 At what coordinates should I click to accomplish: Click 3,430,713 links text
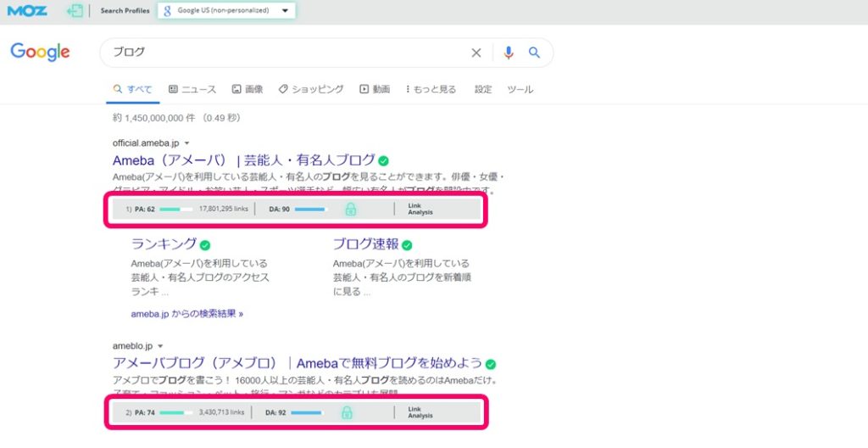pos(221,412)
